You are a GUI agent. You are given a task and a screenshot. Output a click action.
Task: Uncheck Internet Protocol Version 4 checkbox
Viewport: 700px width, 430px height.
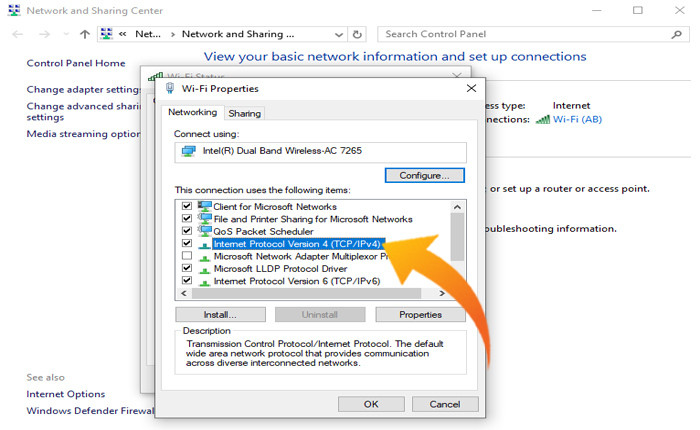(186, 243)
